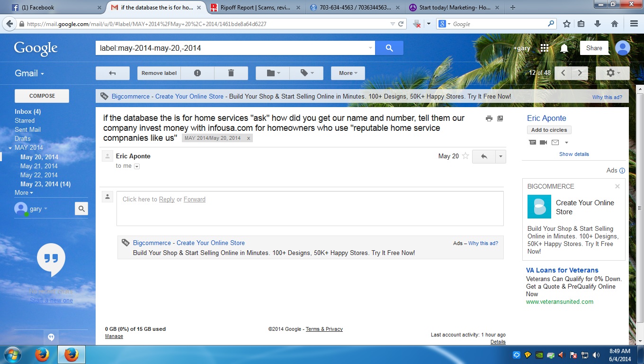Click the Hangouts quote icon at bottom
Image resolution: width=644 pixels, height=364 pixels.
click(51, 337)
